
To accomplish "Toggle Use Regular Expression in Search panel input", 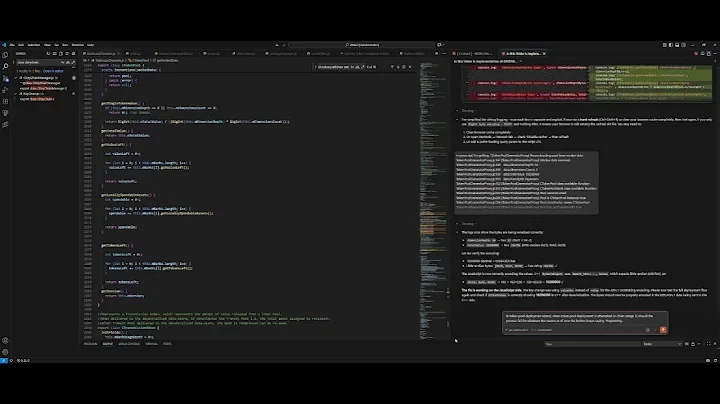I will pyautogui.click(x=73, y=62).
